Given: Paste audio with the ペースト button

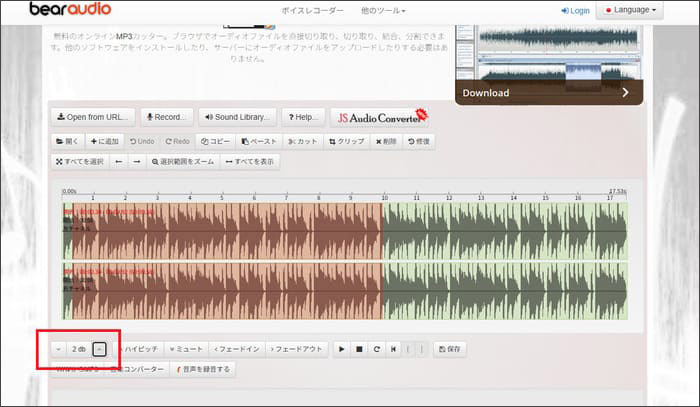Looking at the screenshot, I should coord(259,141).
